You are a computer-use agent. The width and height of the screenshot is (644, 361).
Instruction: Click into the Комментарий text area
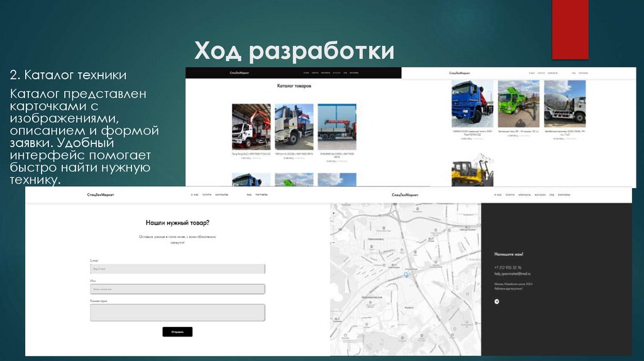(177, 313)
